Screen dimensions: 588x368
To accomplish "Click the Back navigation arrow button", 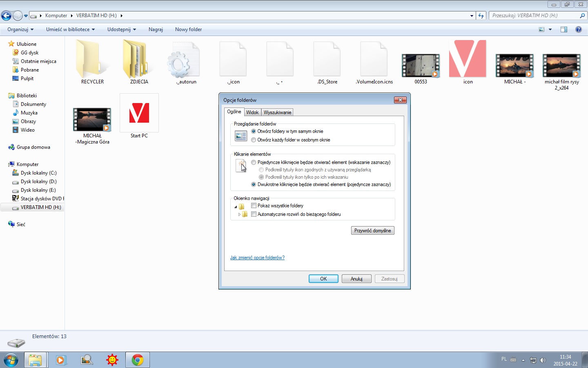I will coord(6,16).
